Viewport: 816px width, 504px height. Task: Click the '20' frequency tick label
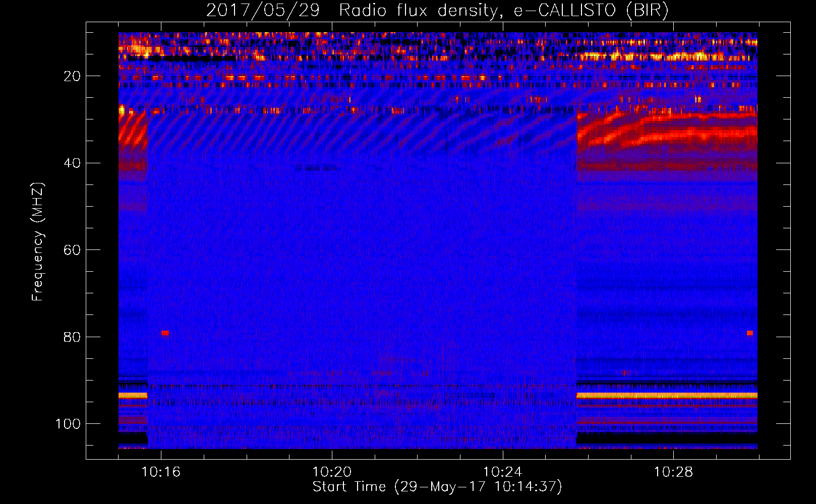(x=73, y=76)
